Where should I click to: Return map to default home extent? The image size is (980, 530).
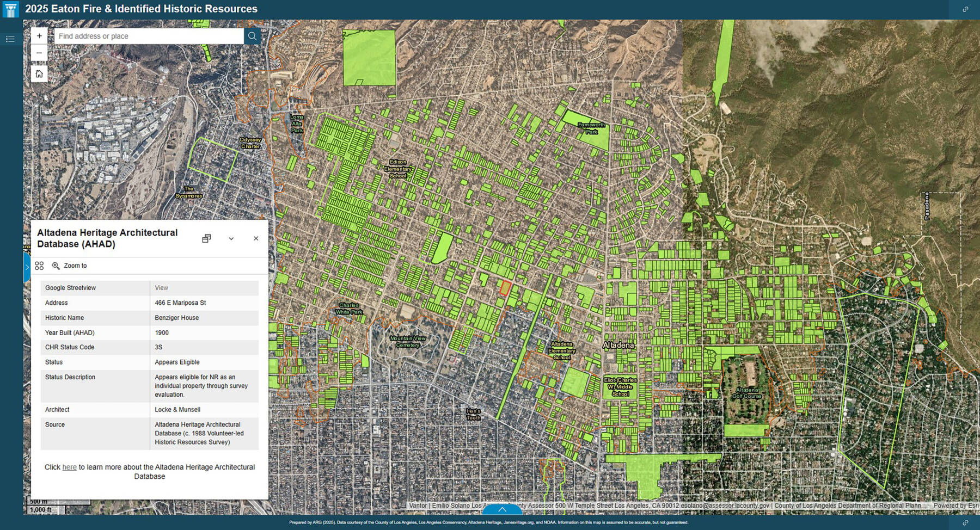(x=39, y=74)
